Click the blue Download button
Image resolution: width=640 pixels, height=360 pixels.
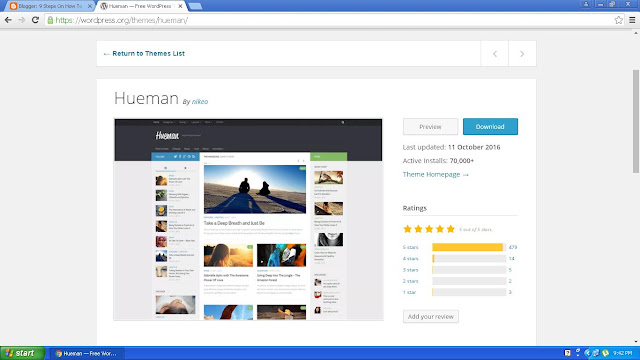coord(490,127)
